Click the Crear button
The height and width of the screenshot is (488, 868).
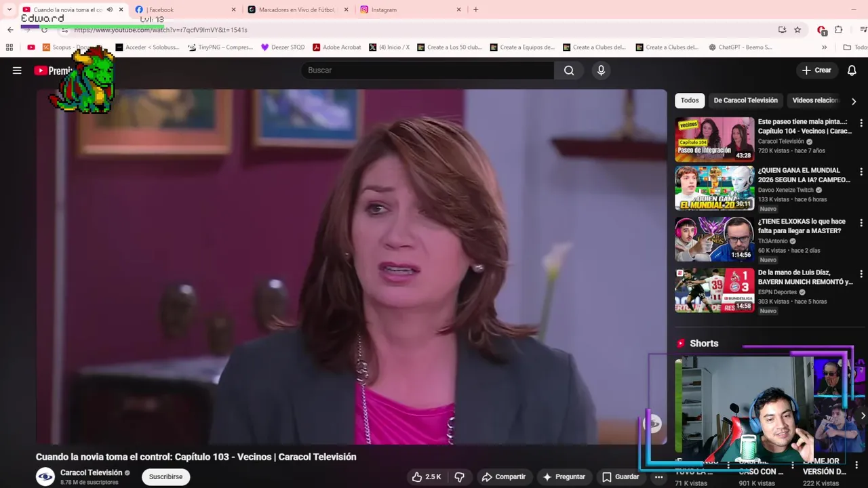tap(816, 70)
